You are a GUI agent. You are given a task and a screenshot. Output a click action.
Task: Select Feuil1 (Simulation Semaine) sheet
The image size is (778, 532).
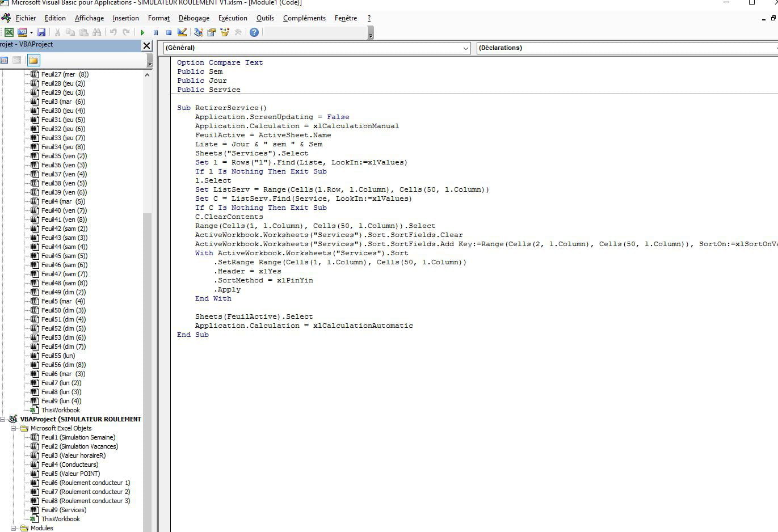pyautogui.click(x=78, y=437)
